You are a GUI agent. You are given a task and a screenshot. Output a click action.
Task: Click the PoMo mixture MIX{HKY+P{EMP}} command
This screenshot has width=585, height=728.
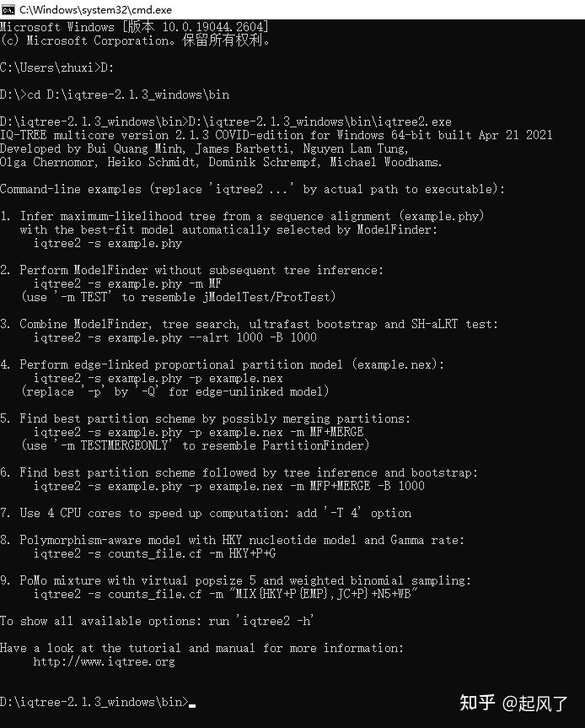[x=226, y=594]
